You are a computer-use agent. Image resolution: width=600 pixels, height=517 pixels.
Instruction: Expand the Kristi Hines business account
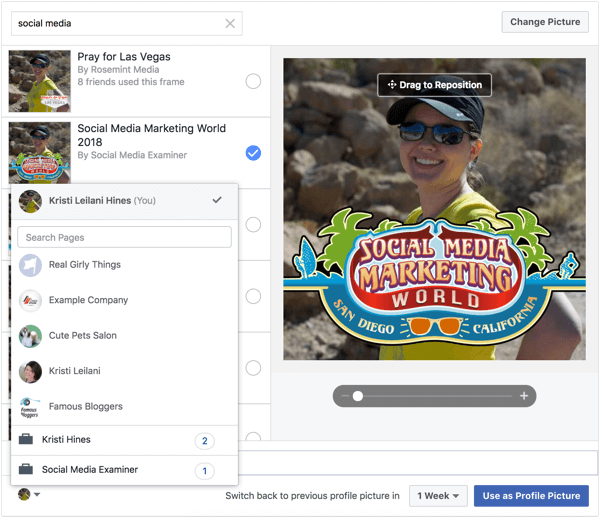click(x=125, y=440)
